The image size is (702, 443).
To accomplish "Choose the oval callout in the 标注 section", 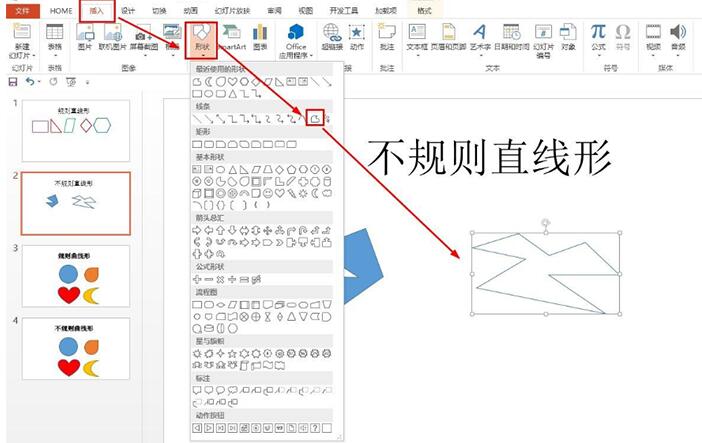I will [x=220, y=391].
